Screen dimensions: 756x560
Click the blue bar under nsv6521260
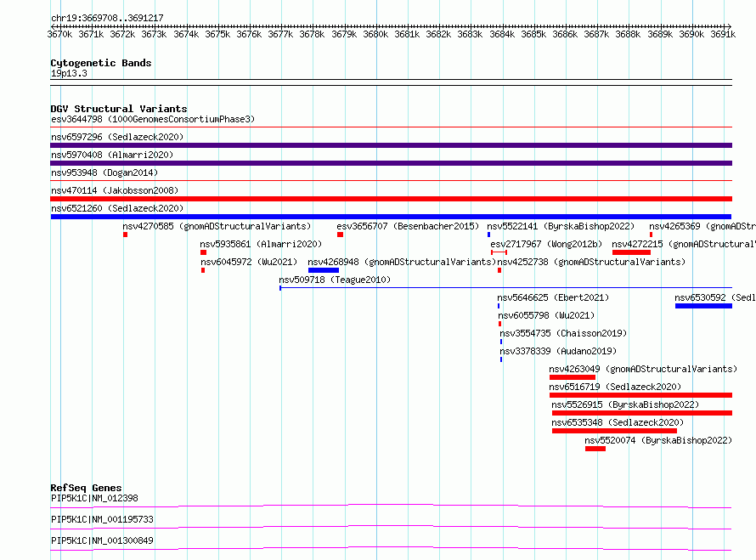pos(391,217)
